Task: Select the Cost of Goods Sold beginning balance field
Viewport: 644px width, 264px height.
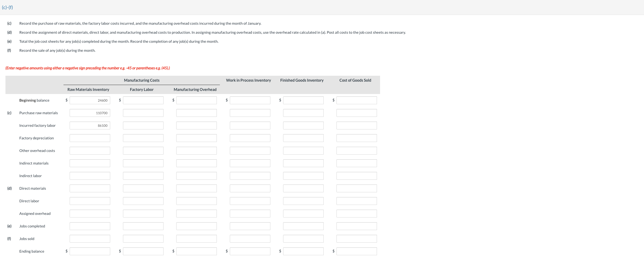Action: 357,100
